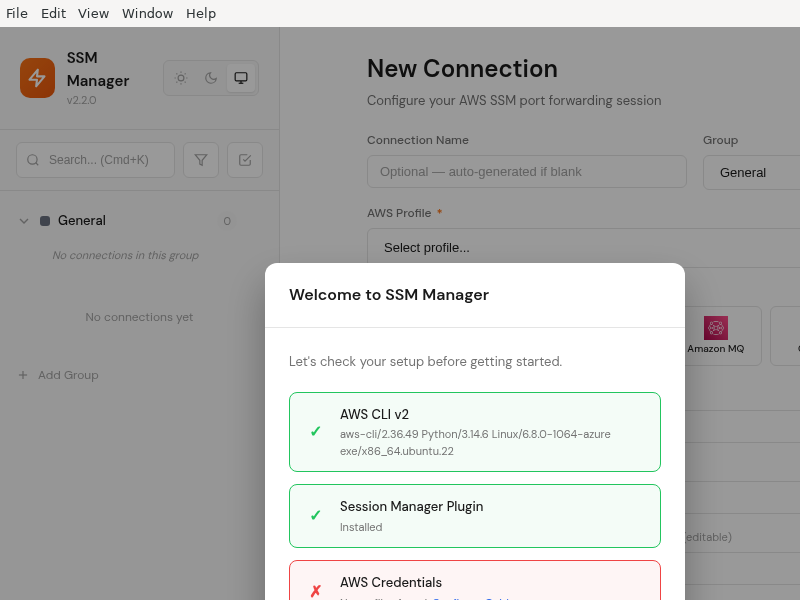Collapse the General group chevron

tap(23, 221)
